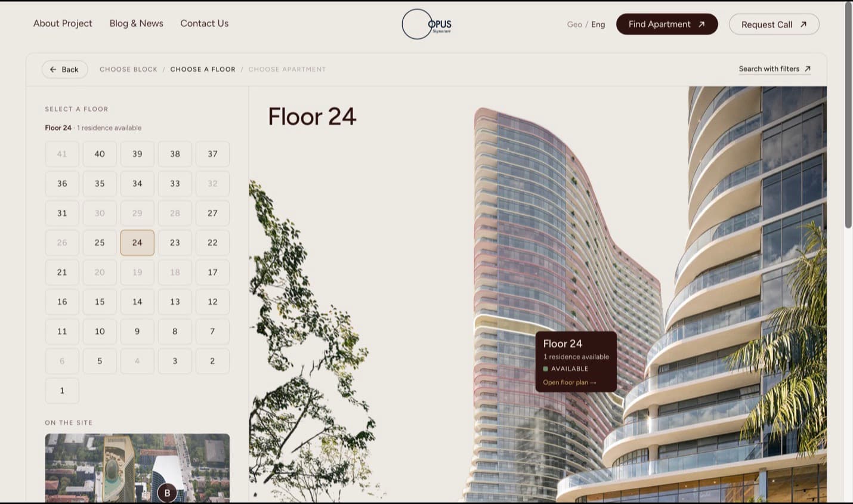Select floor 12
The width and height of the screenshot is (853, 504).
[x=212, y=302]
